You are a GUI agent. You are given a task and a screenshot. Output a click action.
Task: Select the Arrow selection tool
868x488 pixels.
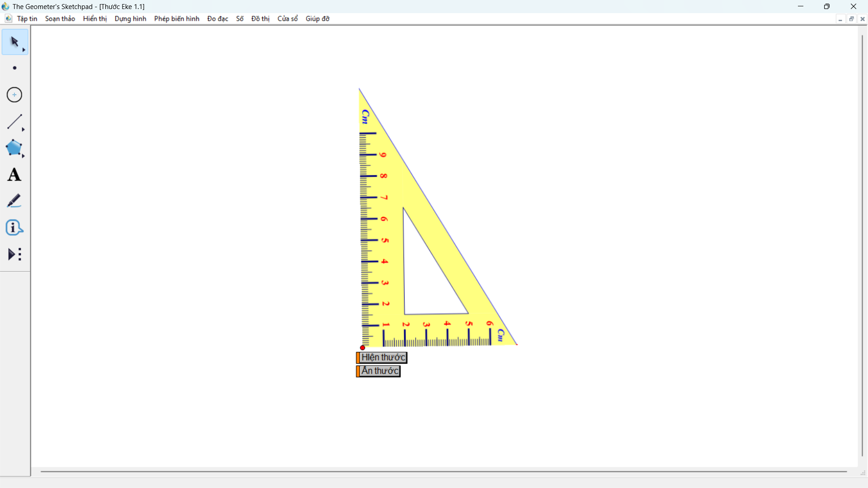coord(14,42)
